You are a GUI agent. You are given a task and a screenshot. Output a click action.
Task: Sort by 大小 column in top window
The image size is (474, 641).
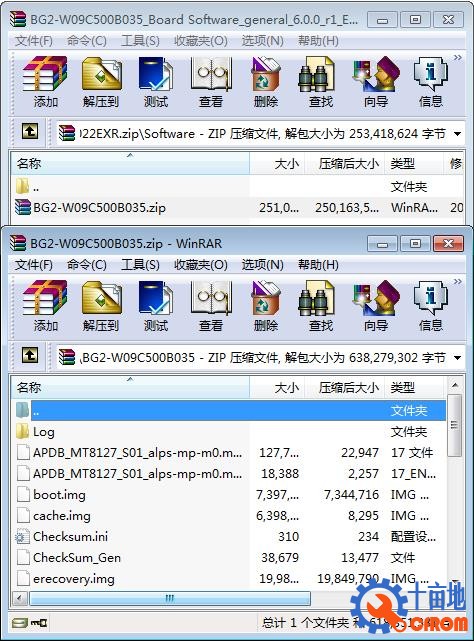pos(277,164)
